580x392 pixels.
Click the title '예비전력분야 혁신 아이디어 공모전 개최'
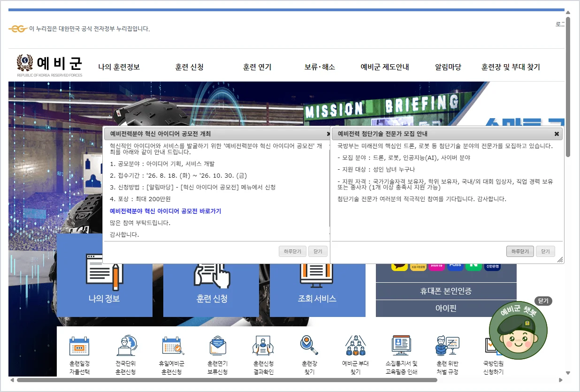(160, 134)
